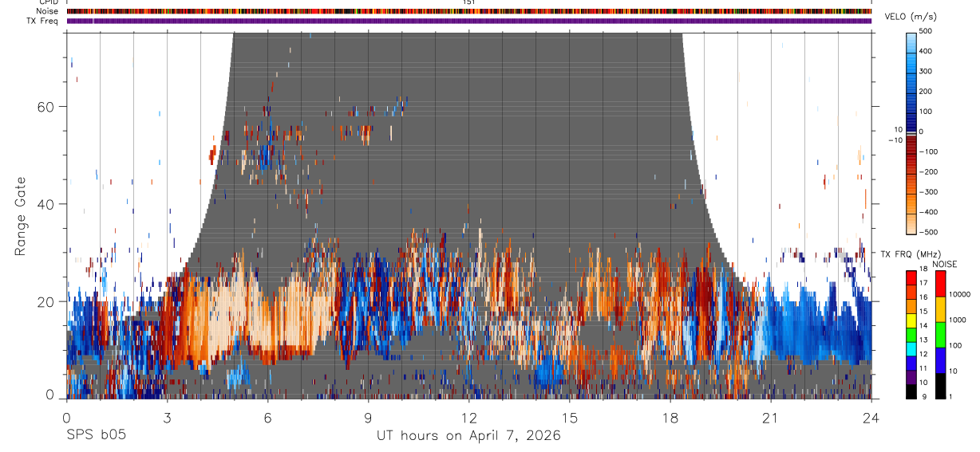Click the '1' label in noise legend

(950, 397)
